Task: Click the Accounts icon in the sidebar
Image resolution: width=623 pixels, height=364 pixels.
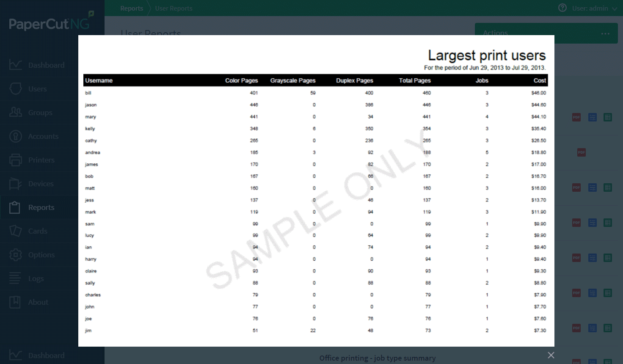Action: point(16,136)
